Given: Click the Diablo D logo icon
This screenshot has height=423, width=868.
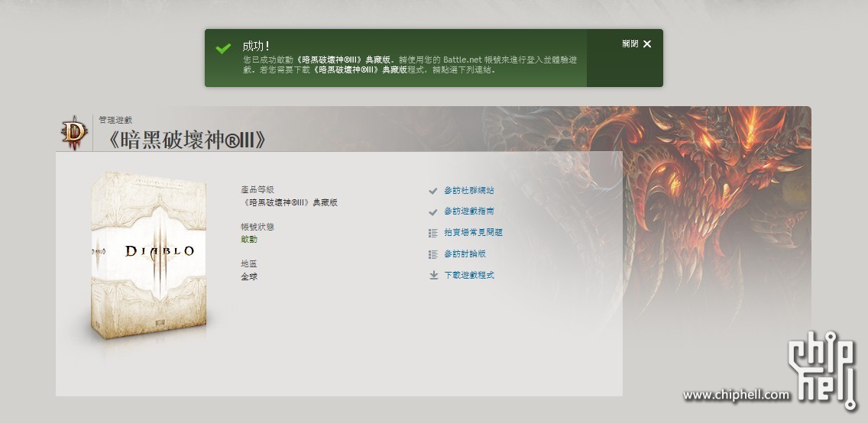Looking at the screenshot, I should click(x=74, y=133).
